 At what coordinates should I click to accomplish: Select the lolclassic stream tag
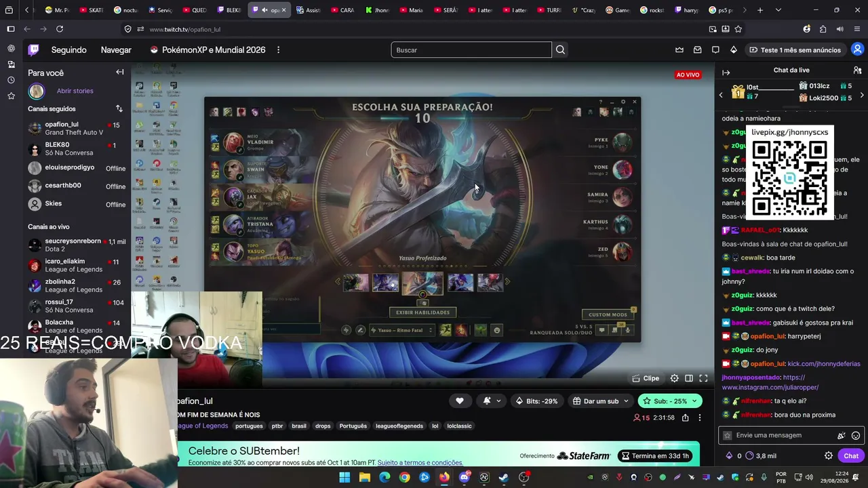[459, 426]
